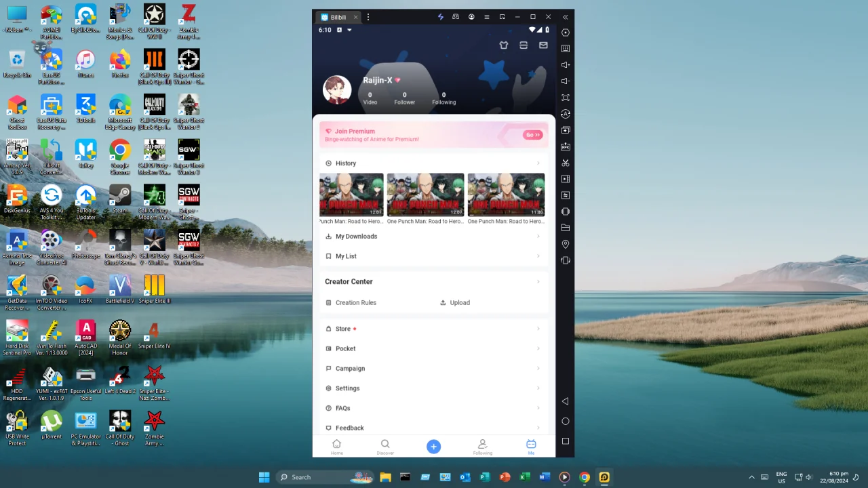
Task: Open the Windows Start menu
Action: point(264,477)
